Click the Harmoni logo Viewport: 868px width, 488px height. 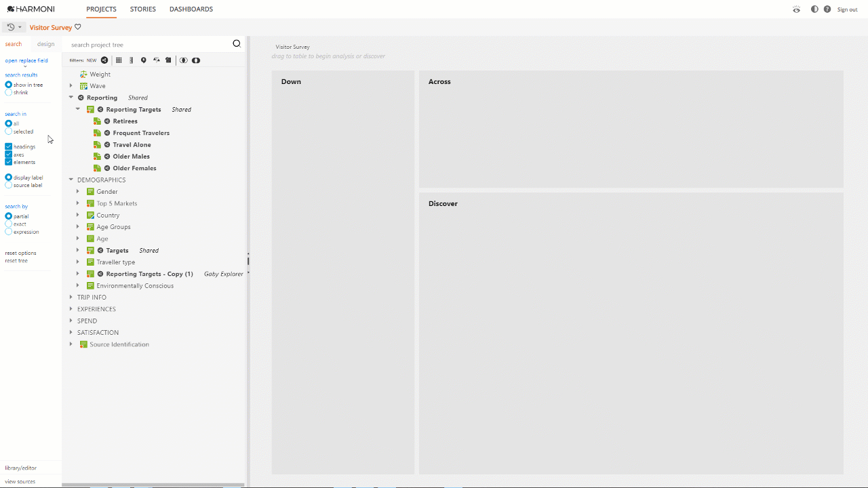[x=31, y=9]
